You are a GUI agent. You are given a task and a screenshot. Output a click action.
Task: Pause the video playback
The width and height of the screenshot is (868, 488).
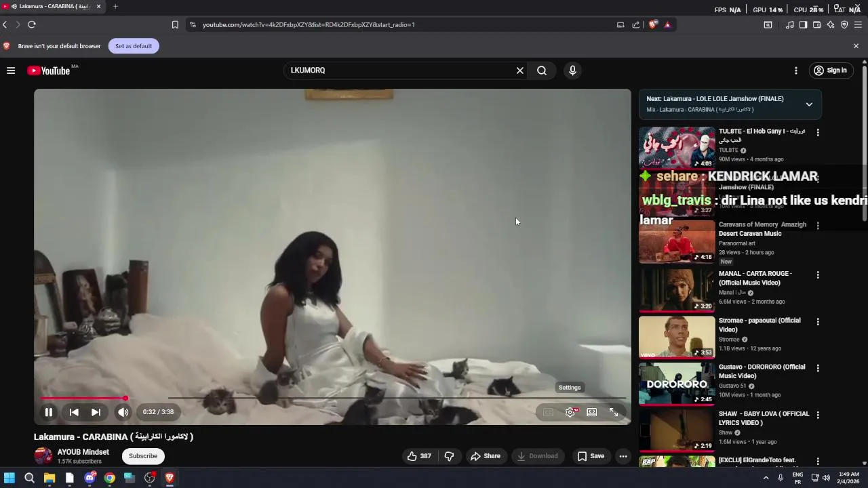pyautogui.click(x=49, y=412)
